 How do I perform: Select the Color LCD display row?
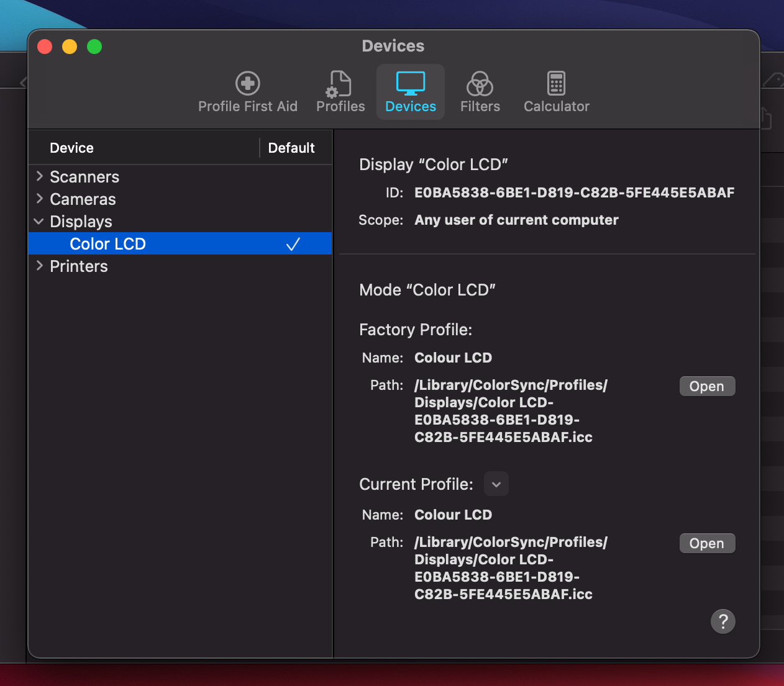[180, 243]
